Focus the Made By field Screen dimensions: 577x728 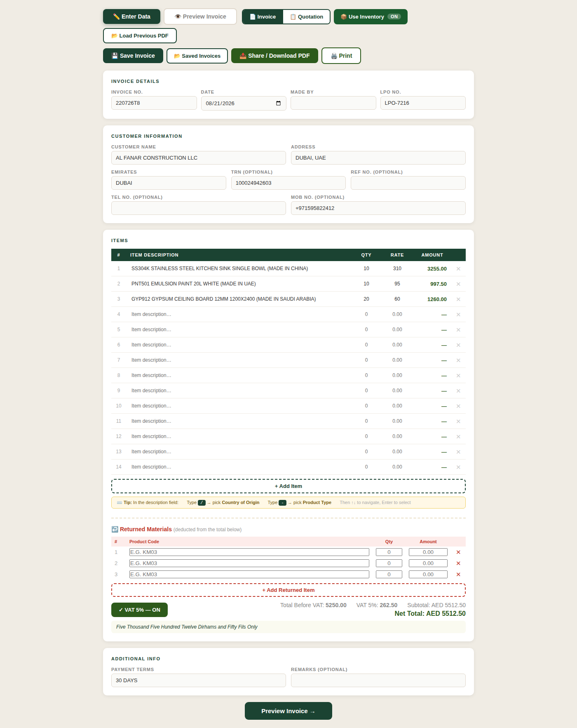coord(333,103)
